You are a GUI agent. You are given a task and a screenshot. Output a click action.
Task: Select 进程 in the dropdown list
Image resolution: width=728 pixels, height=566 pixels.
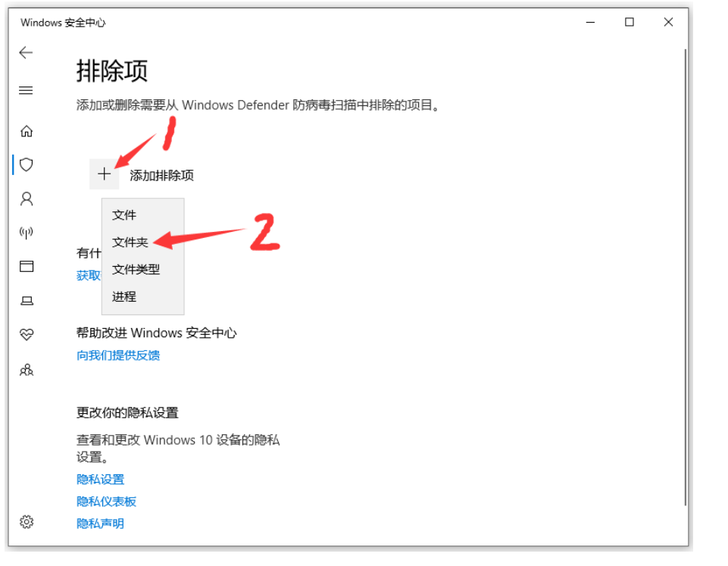click(x=124, y=297)
